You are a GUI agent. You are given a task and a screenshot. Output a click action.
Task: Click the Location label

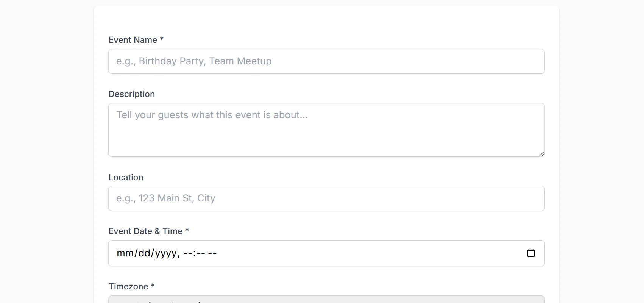(126, 177)
